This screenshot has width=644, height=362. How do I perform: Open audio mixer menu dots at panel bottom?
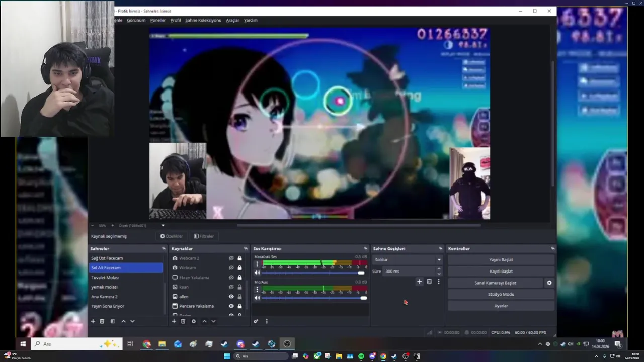[267, 321]
